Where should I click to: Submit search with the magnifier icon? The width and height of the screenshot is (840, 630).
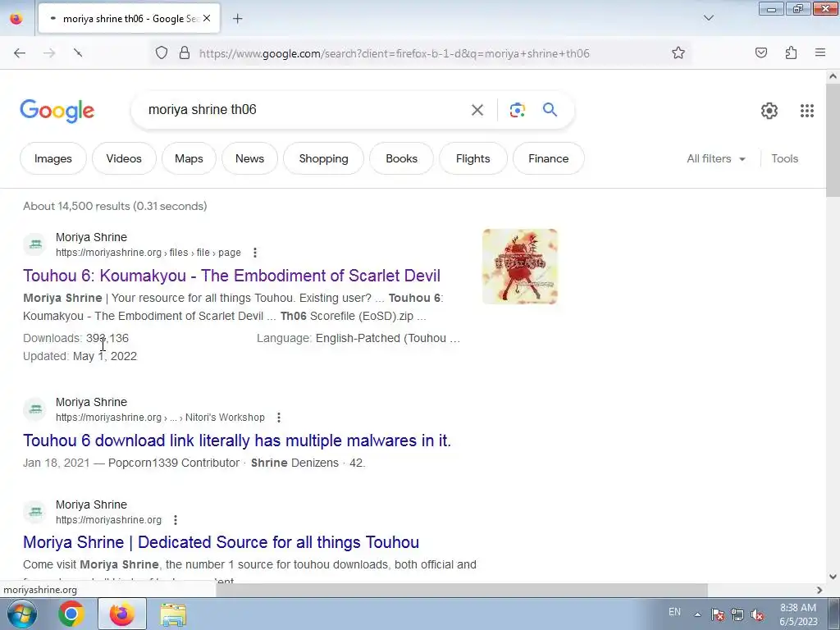coord(550,110)
